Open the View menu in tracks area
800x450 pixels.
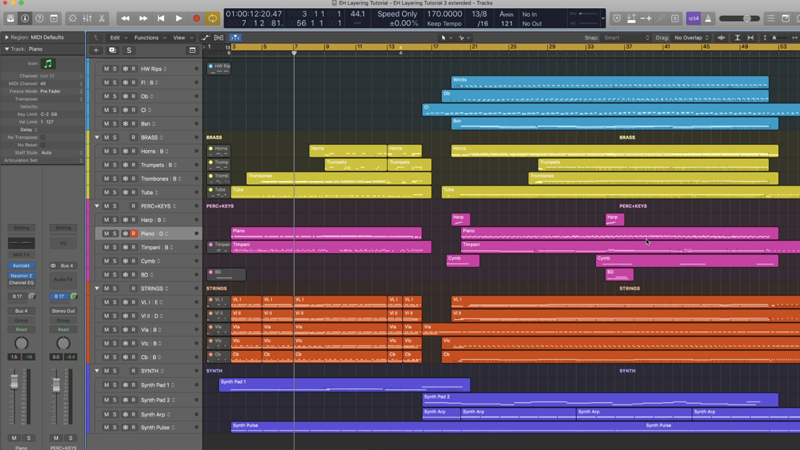click(x=183, y=38)
